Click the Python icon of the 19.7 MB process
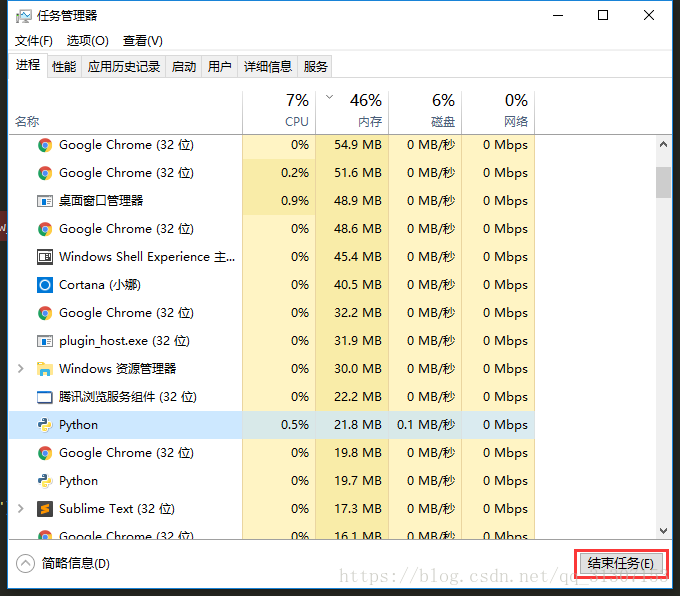Viewport: 680px width, 596px height. tap(45, 481)
